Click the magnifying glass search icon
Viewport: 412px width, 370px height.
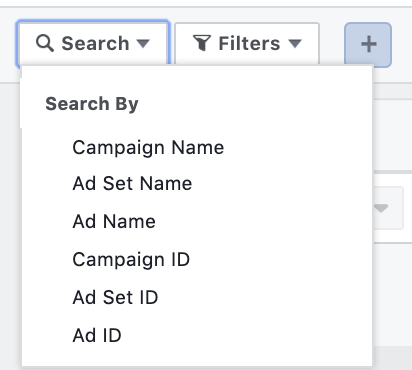pyautogui.click(x=45, y=43)
